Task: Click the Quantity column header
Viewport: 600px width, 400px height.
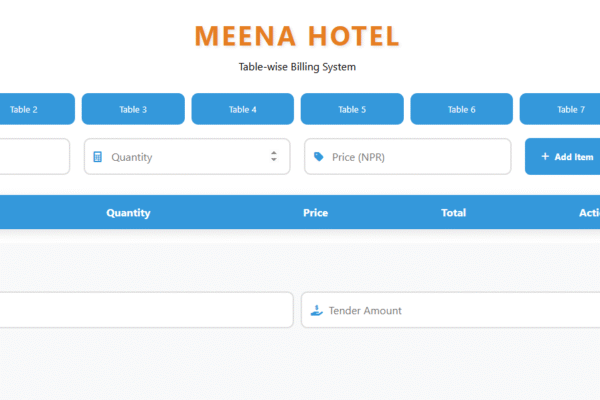Action: (128, 212)
